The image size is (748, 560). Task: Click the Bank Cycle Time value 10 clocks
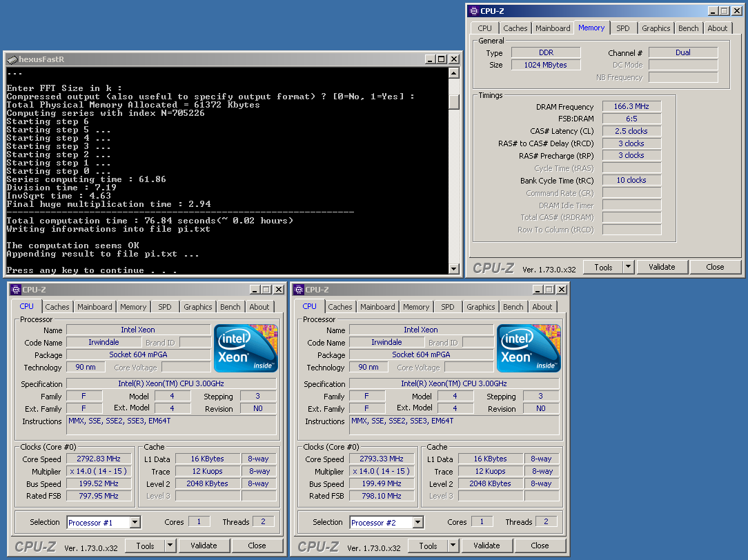pyautogui.click(x=631, y=180)
